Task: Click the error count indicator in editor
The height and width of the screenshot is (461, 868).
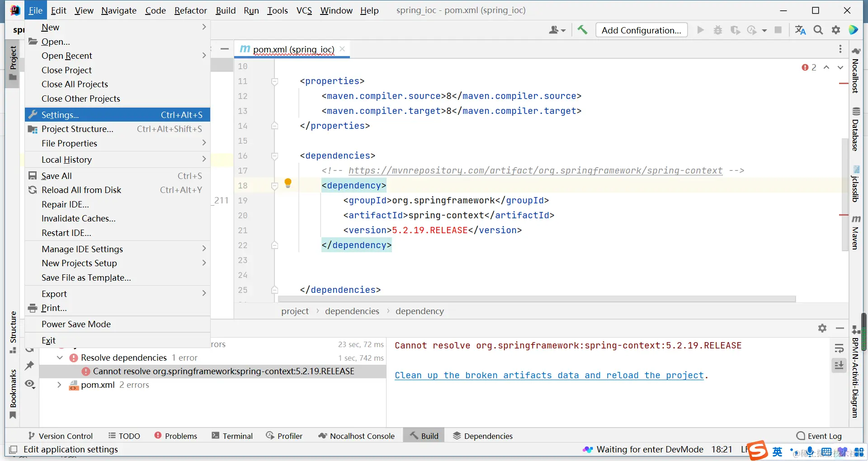Action: point(809,67)
